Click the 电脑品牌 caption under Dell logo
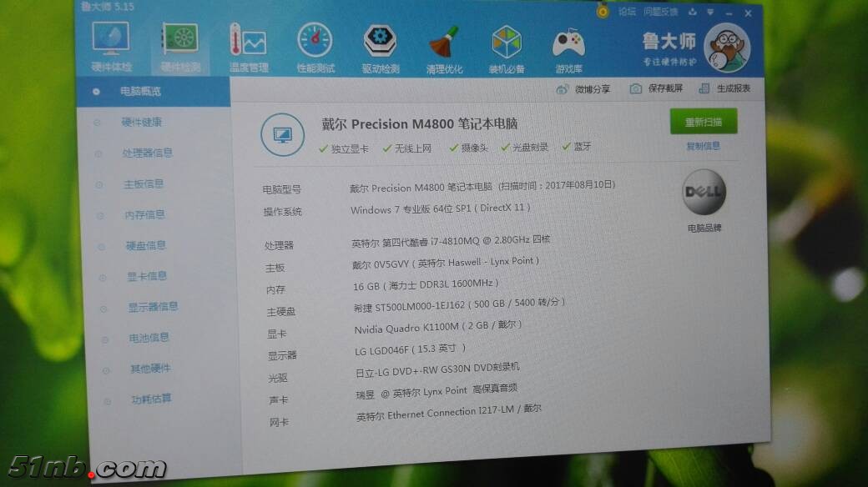The image size is (868, 487). (704, 228)
